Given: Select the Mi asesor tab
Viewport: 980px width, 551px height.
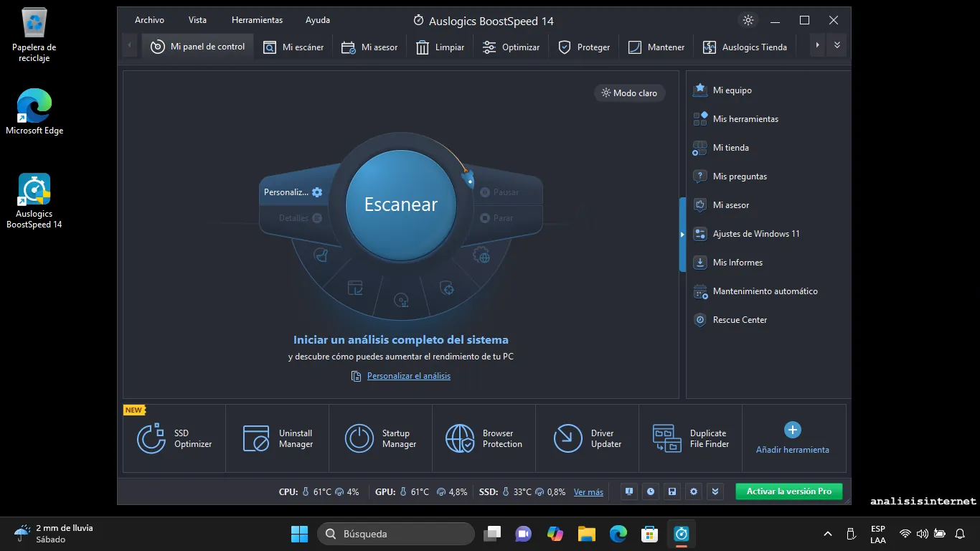Looking at the screenshot, I should (369, 47).
